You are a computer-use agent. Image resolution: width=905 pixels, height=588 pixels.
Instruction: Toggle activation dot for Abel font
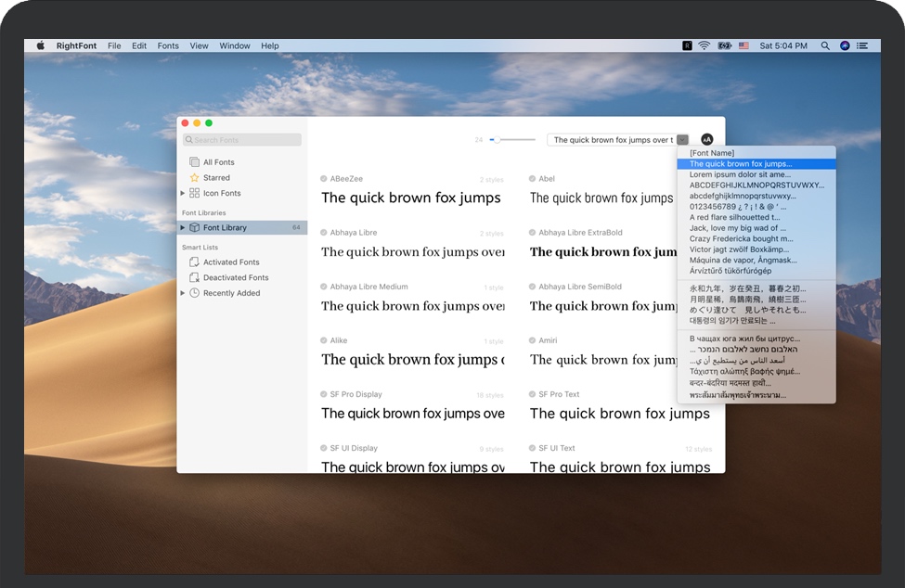(533, 179)
